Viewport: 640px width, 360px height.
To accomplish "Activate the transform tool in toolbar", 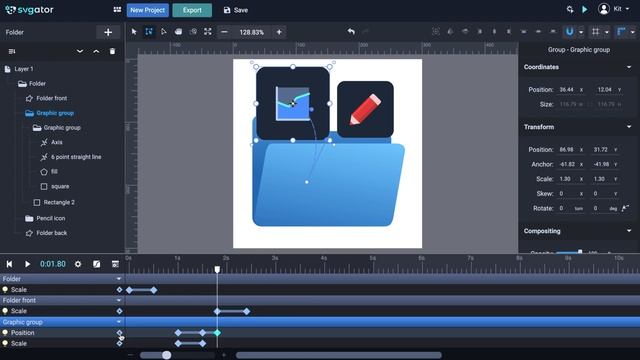I will coord(149,32).
